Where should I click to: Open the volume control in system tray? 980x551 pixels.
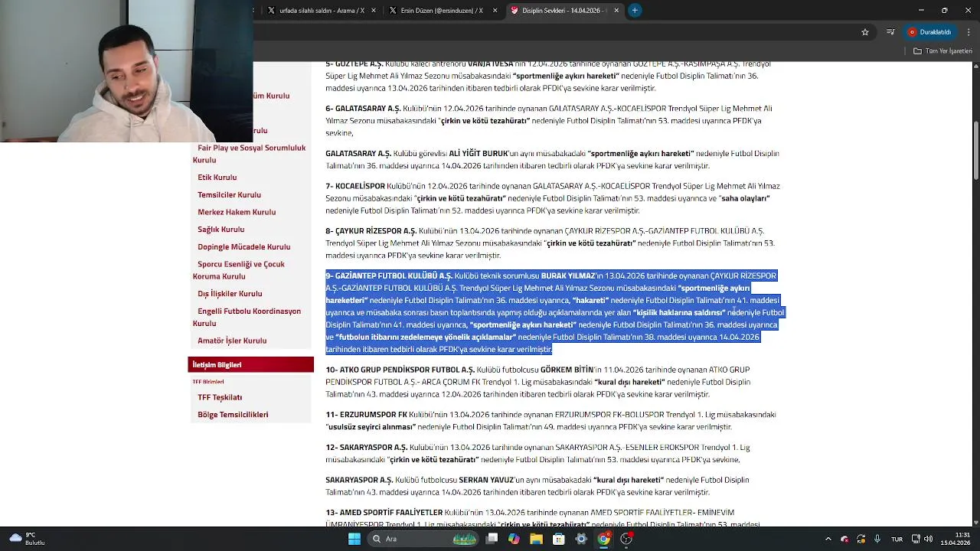point(928,539)
